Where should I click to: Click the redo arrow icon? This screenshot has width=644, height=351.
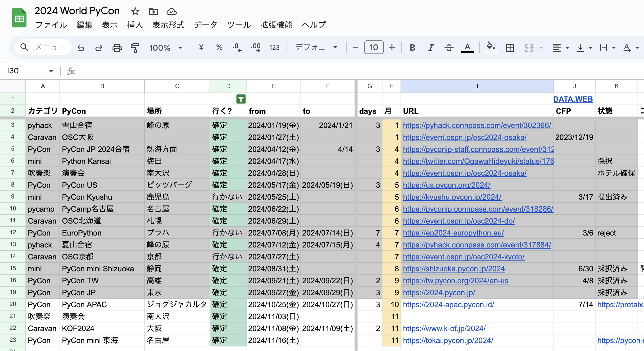99,48
